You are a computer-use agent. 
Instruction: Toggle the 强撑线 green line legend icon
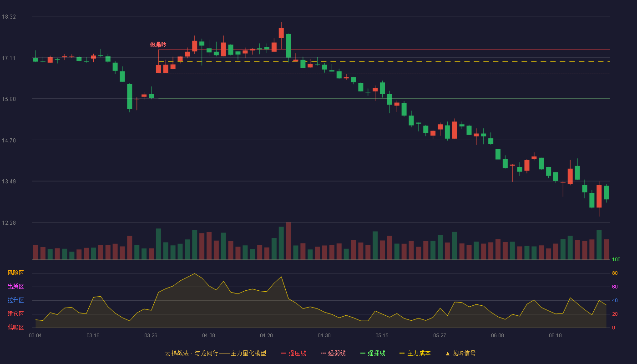tap(363, 353)
